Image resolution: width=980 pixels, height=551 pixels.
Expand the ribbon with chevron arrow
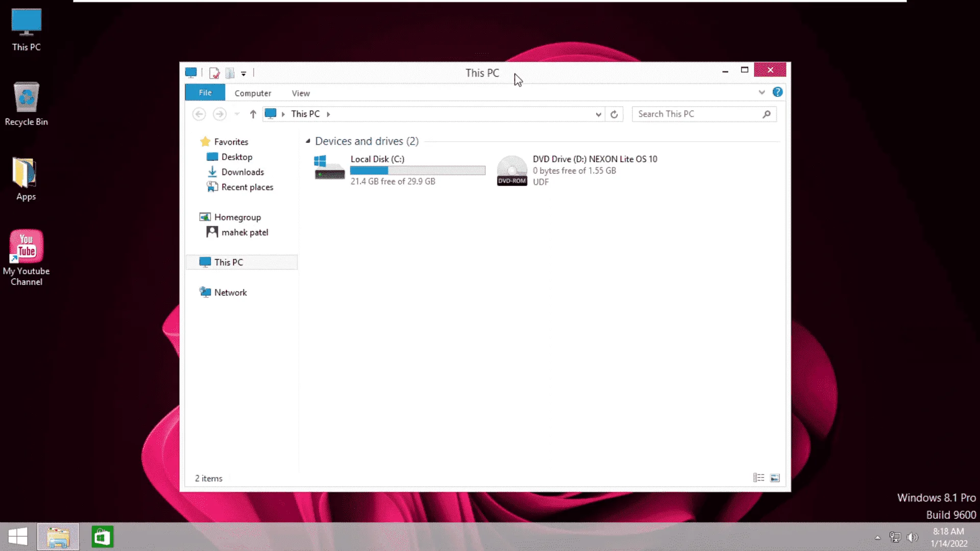tap(762, 92)
